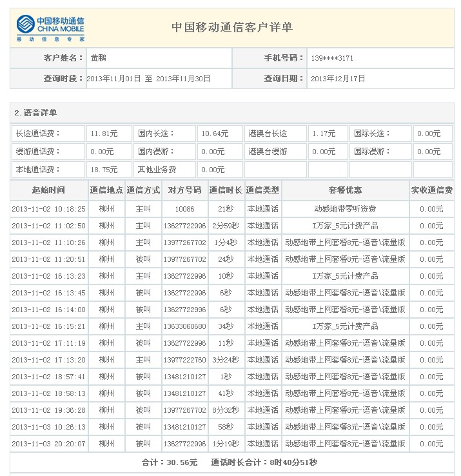Click the start time 2013-11-02 16:13:45
This screenshot has height=476, width=461.
[x=48, y=293]
